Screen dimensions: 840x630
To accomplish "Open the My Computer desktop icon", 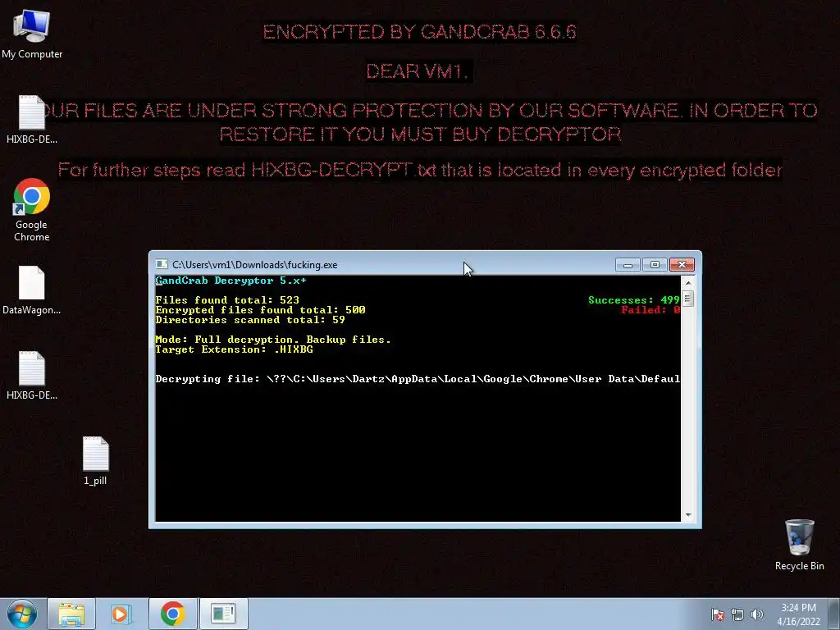I will (32, 34).
